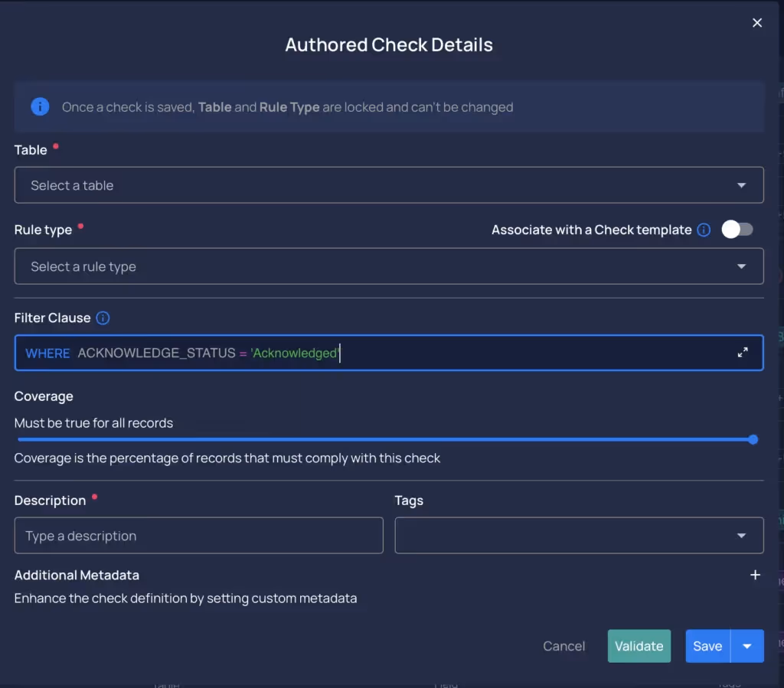Open the Tags dropdown
This screenshot has width=784, height=688.
coord(579,536)
